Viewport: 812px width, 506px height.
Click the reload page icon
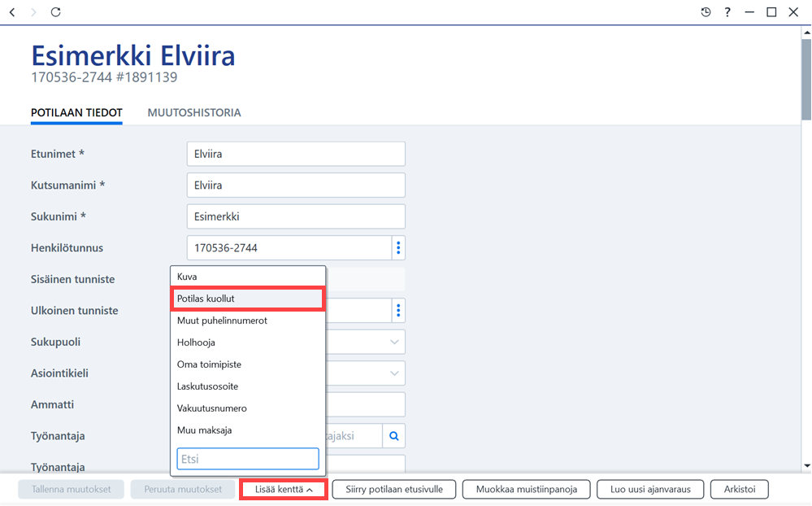pyautogui.click(x=55, y=12)
